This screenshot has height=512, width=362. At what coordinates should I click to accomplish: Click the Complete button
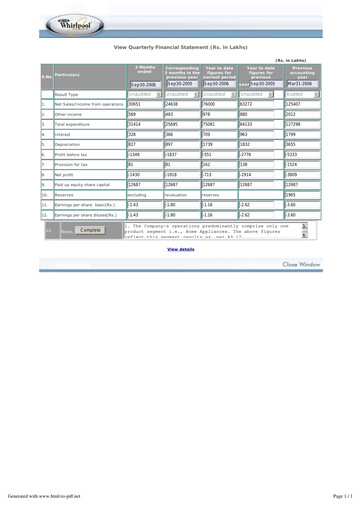(x=90, y=230)
